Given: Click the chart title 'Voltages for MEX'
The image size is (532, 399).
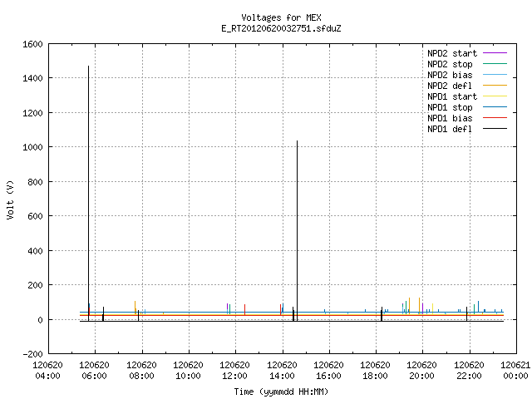Looking at the screenshot, I should click(x=281, y=17).
